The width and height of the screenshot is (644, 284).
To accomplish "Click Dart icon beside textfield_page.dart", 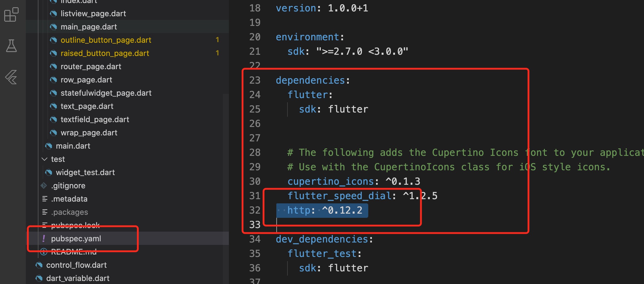I will tap(53, 119).
